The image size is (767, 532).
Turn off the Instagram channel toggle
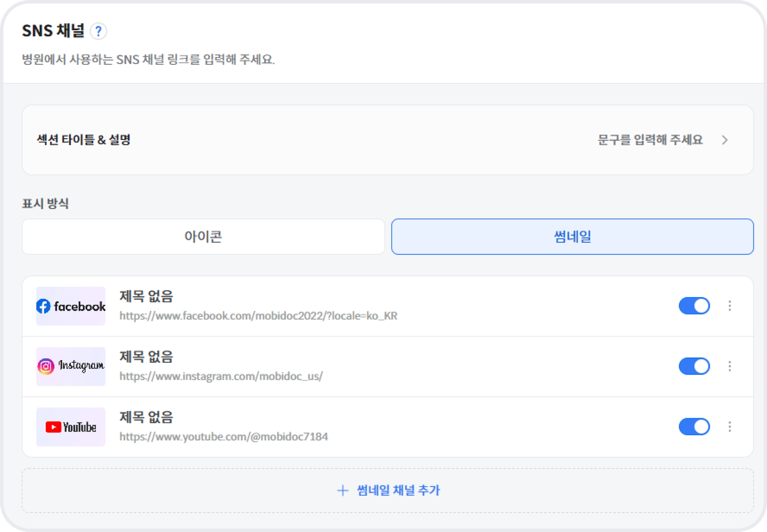tap(694, 366)
